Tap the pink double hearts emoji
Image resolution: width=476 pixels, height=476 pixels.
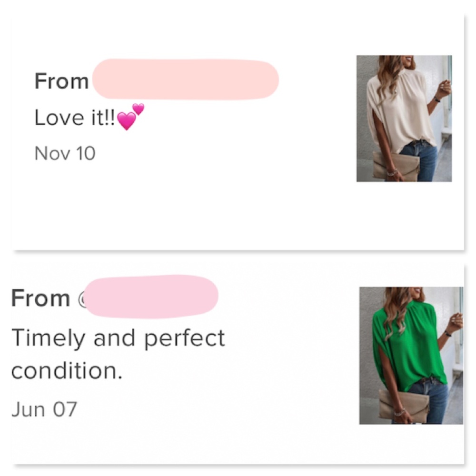(130, 117)
